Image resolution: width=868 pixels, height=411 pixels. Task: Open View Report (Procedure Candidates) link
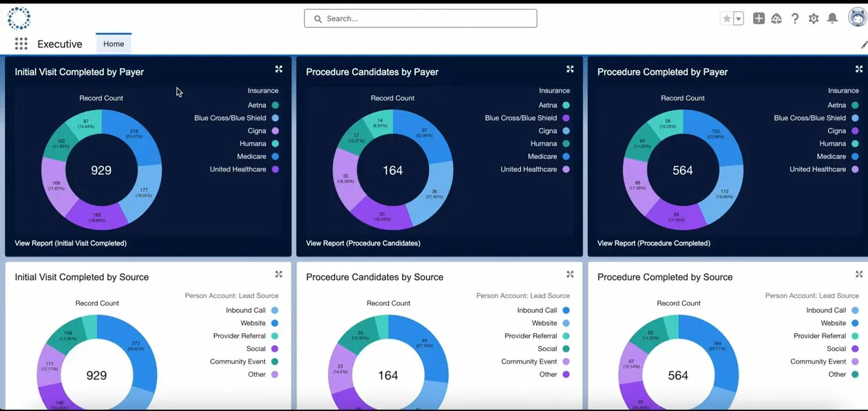coord(363,243)
